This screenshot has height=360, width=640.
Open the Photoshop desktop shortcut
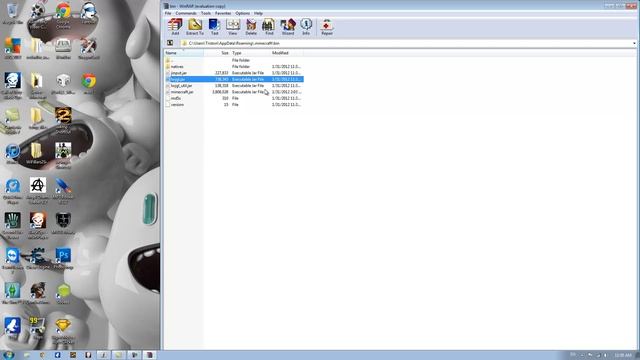tap(63, 259)
